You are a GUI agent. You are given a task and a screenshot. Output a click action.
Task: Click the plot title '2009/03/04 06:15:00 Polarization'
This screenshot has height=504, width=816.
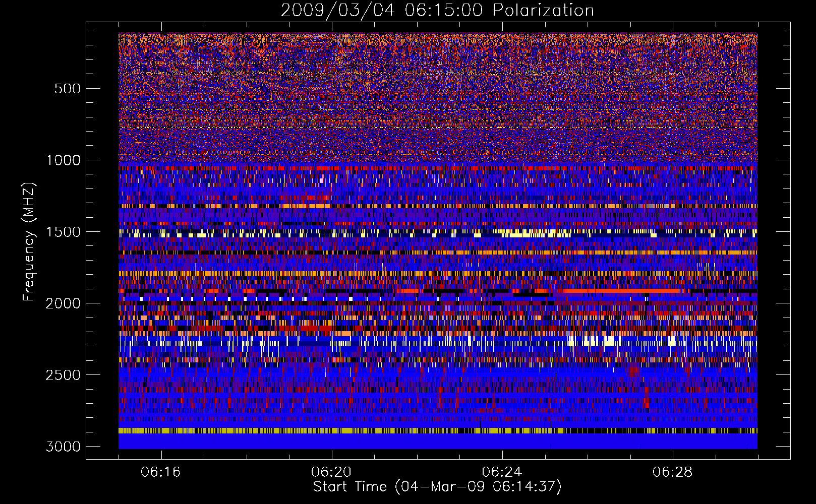pos(437,10)
